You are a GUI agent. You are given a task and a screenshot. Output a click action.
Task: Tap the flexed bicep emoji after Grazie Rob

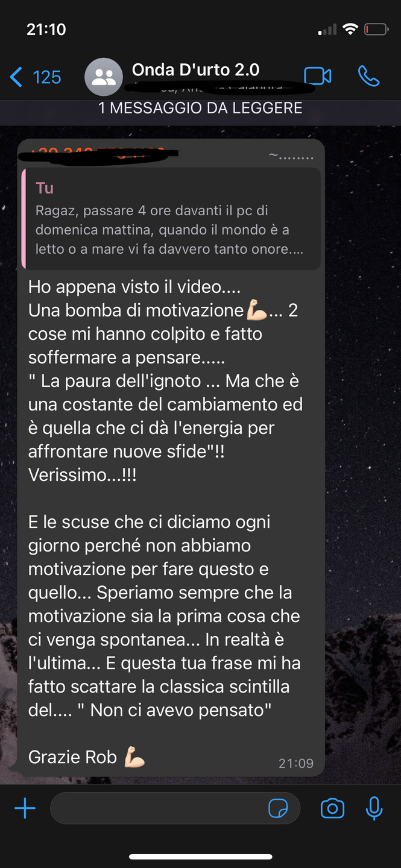click(134, 756)
